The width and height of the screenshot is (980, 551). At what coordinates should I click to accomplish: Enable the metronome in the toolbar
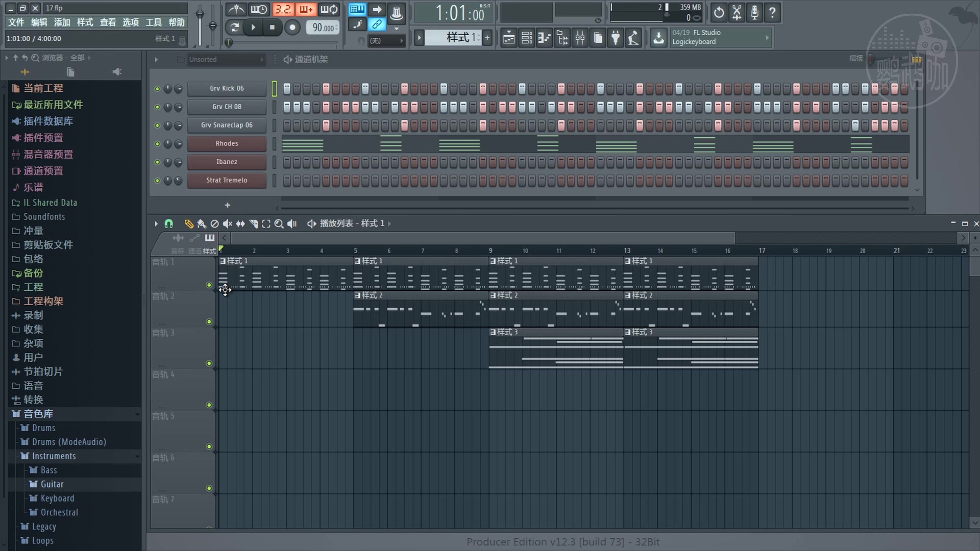[x=236, y=9]
